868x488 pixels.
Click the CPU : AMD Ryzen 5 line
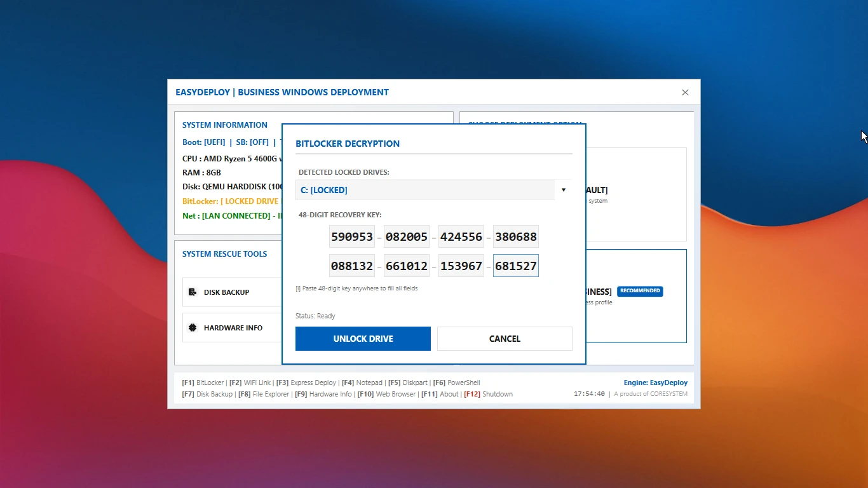(232, 159)
